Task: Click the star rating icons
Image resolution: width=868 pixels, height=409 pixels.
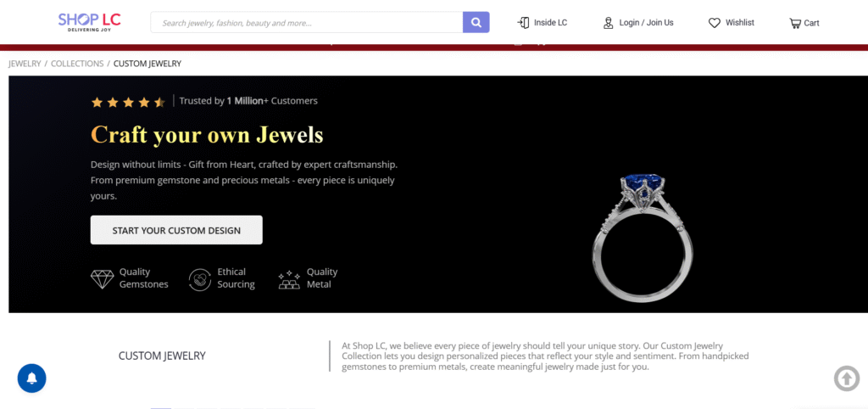Action: [x=128, y=102]
